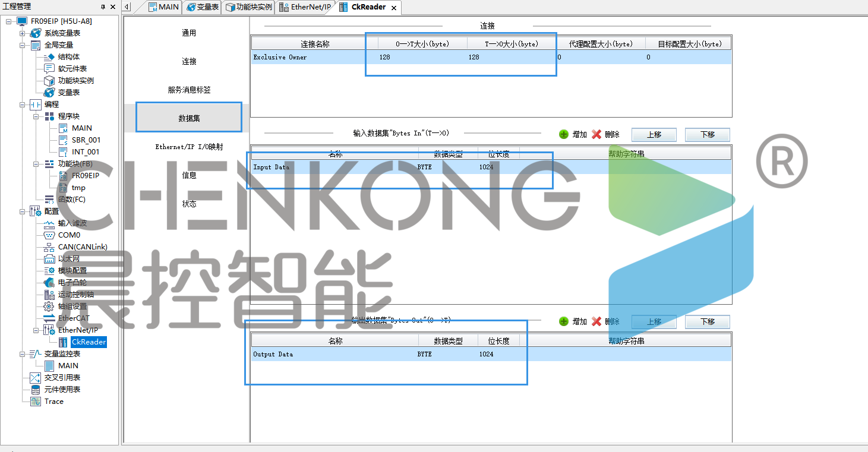Viewport: 868px width, 452px height.
Task: Open the 连接 settings page
Action: coord(189,62)
